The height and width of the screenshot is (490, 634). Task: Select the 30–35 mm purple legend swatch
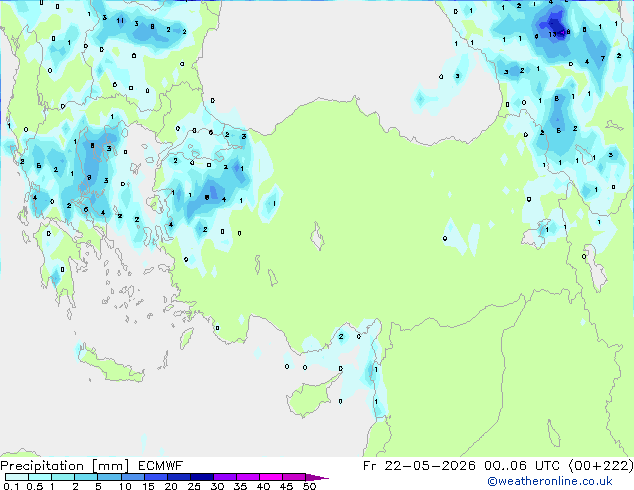point(225,477)
